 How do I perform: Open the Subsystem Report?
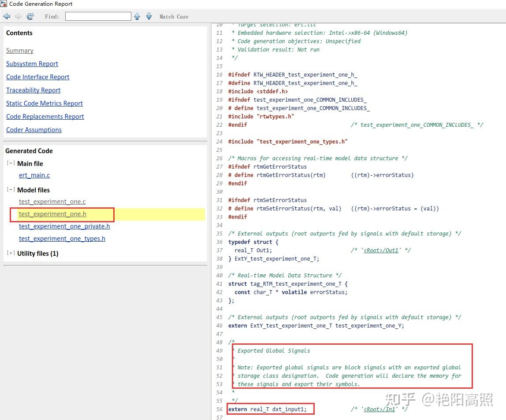click(x=32, y=64)
